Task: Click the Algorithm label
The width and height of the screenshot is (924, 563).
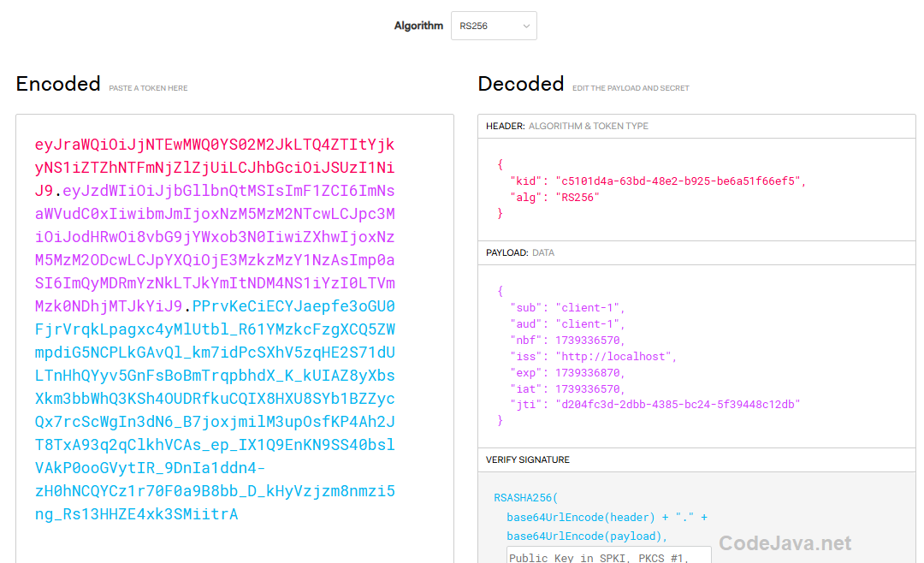Action: pos(418,26)
